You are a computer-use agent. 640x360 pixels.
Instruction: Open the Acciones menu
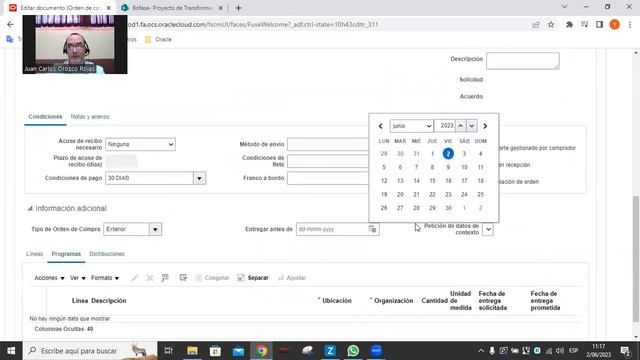[x=49, y=278]
